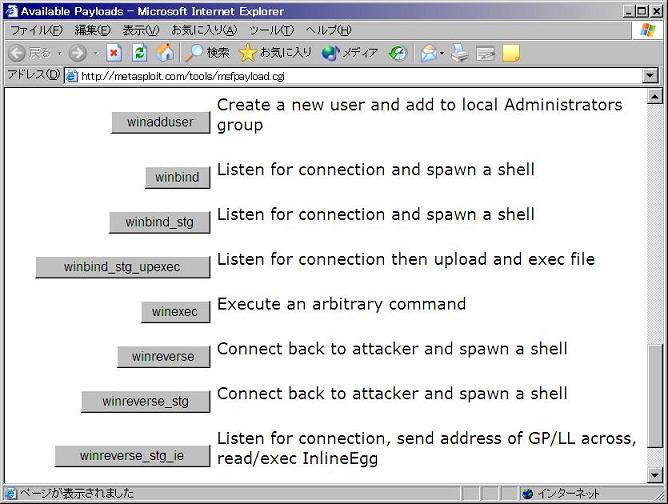Select the winbind payload button
Viewport: 668px width, 504px height.
[177, 177]
